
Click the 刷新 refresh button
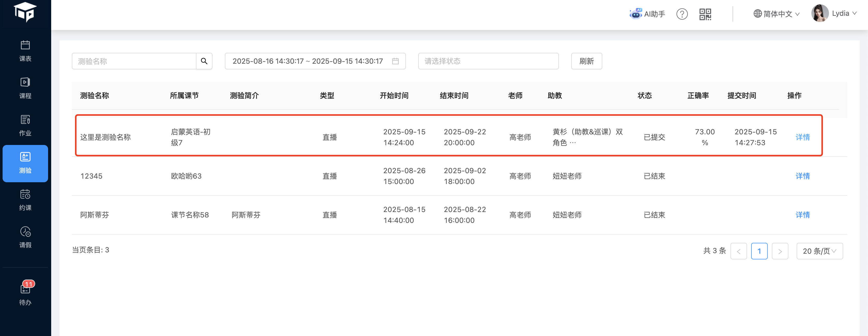coord(586,61)
